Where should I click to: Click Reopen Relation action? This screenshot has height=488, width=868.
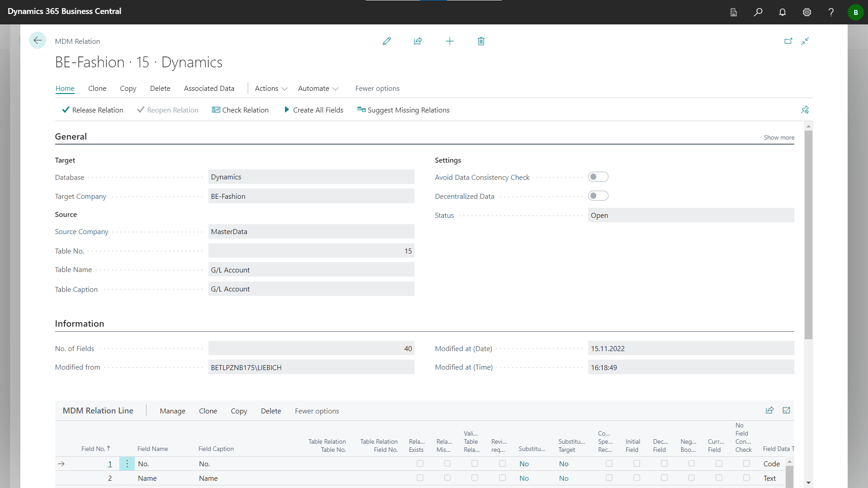[x=168, y=110]
